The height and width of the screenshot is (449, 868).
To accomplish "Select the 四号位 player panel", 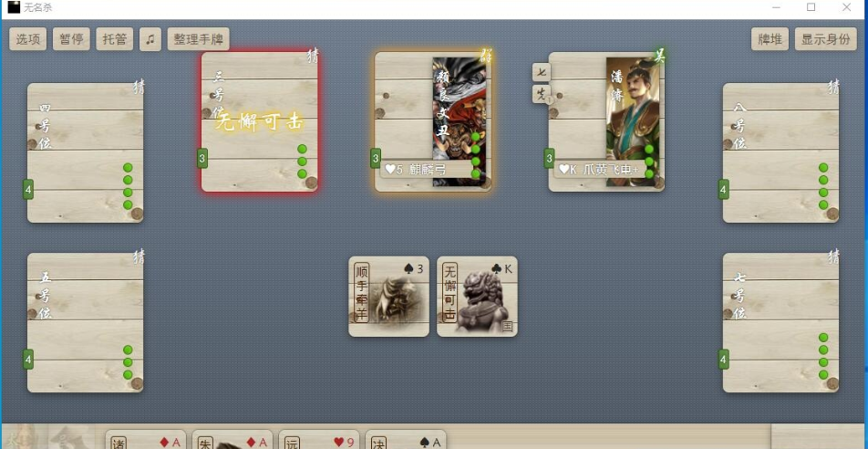I will (85, 152).
